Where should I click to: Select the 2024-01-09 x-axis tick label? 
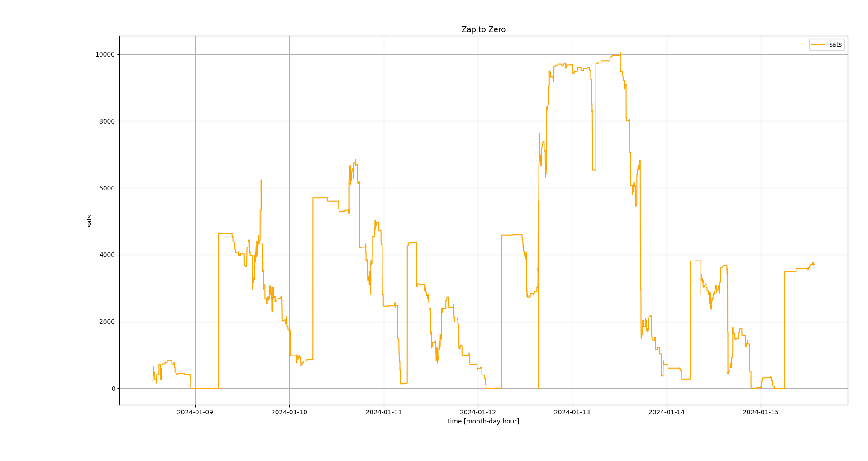pyautogui.click(x=195, y=412)
